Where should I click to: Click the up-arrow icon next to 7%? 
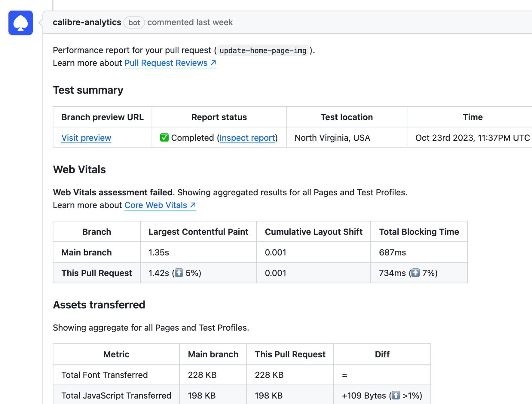click(x=416, y=273)
